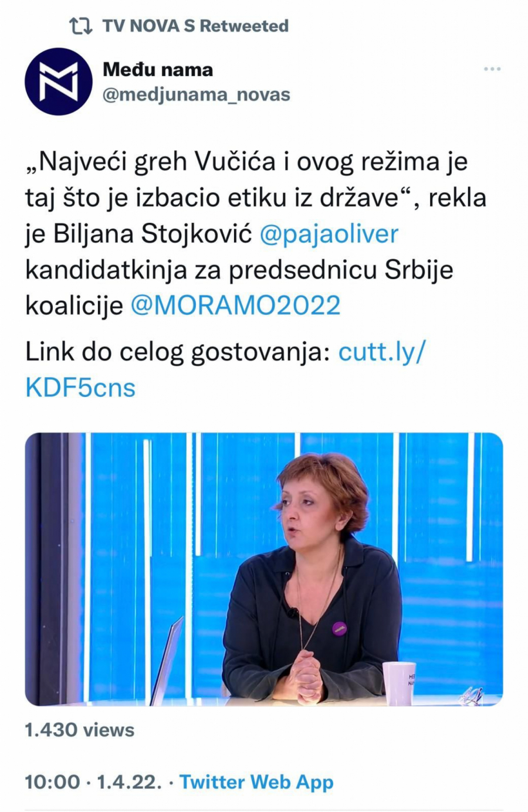This screenshot has height=812, width=528.
Task: Click the retweet arrows next to TV NOVA S
Action: coord(80,26)
